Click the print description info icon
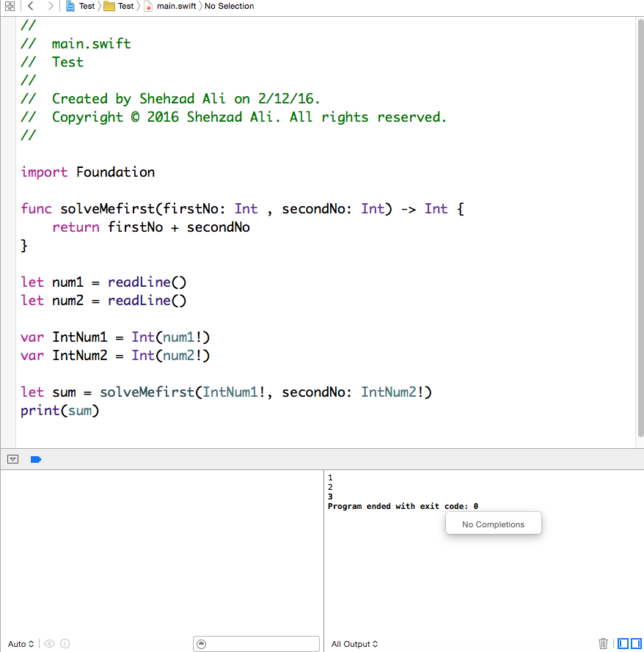The height and width of the screenshot is (652, 644). pos(65,644)
